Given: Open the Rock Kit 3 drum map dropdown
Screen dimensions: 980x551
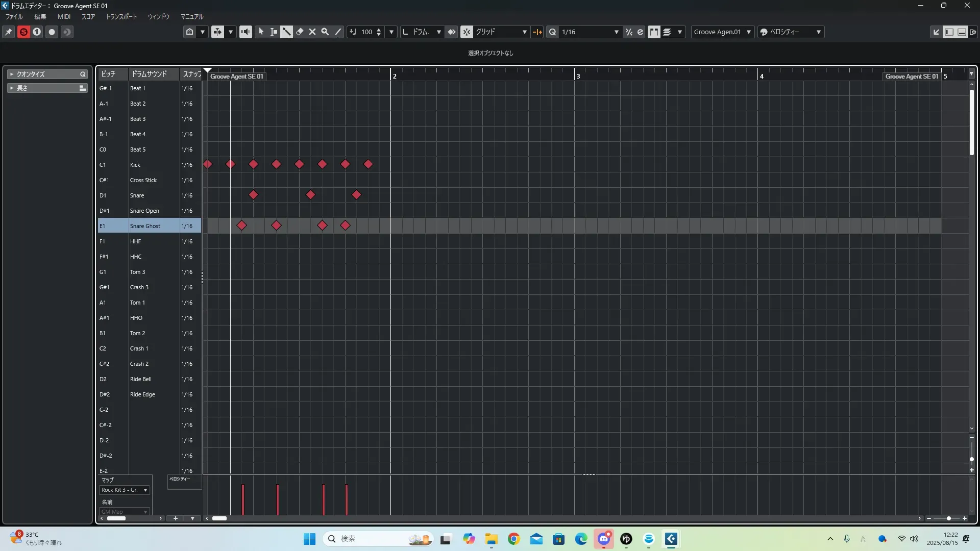Looking at the screenshot, I should 125,490.
